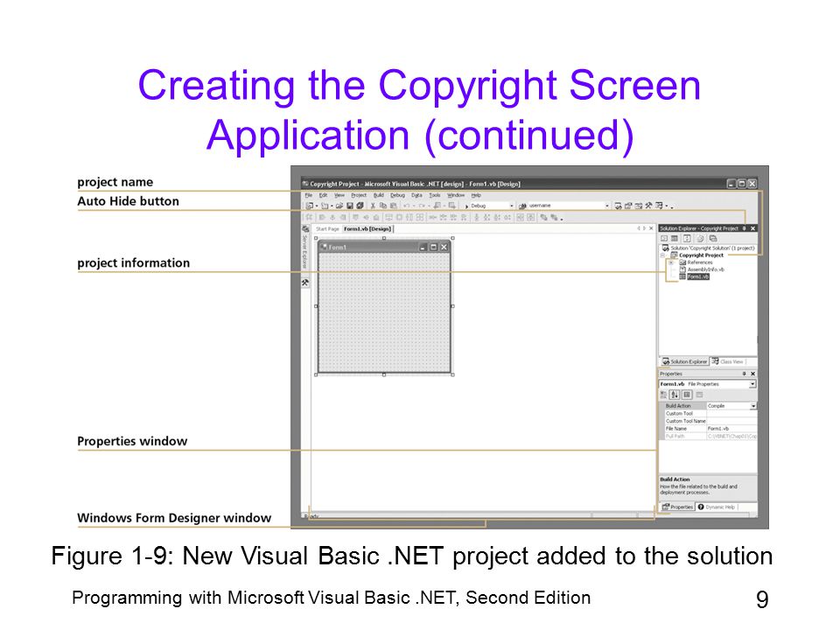The width and height of the screenshot is (840, 630).
Task: Click the Save toolbar icon
Action: 350,206
